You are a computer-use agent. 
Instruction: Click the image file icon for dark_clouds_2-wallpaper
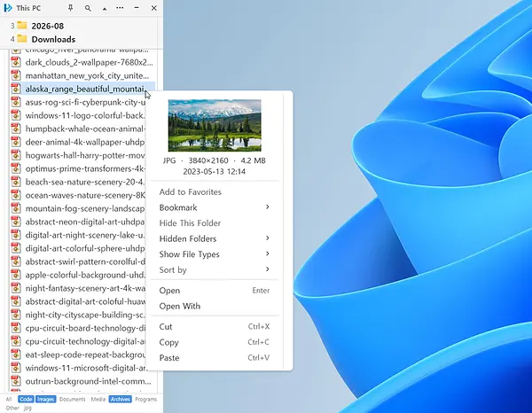16,62
